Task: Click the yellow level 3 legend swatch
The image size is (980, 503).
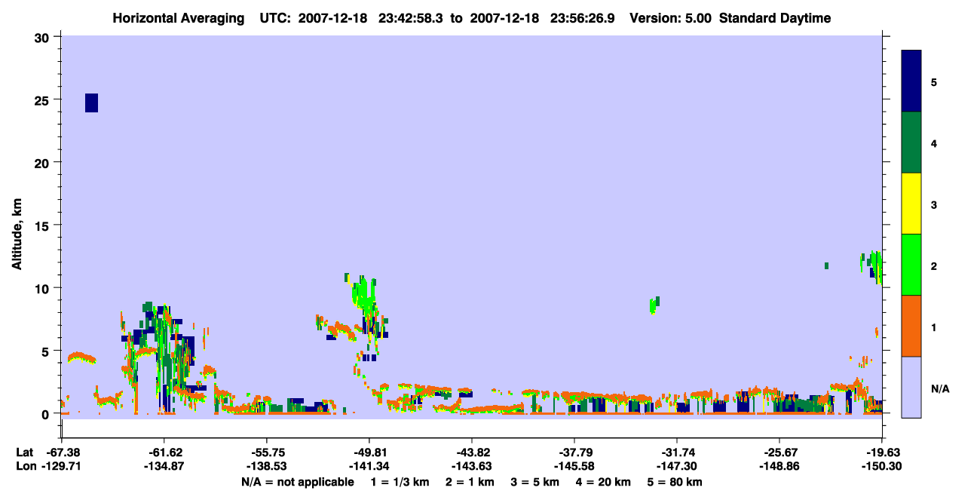Action: coord(911,204)
